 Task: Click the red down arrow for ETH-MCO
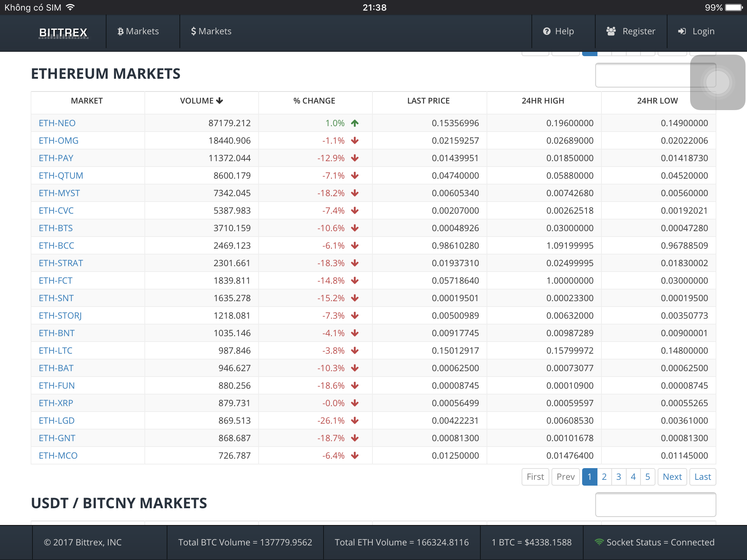click(x=355, y=456)
